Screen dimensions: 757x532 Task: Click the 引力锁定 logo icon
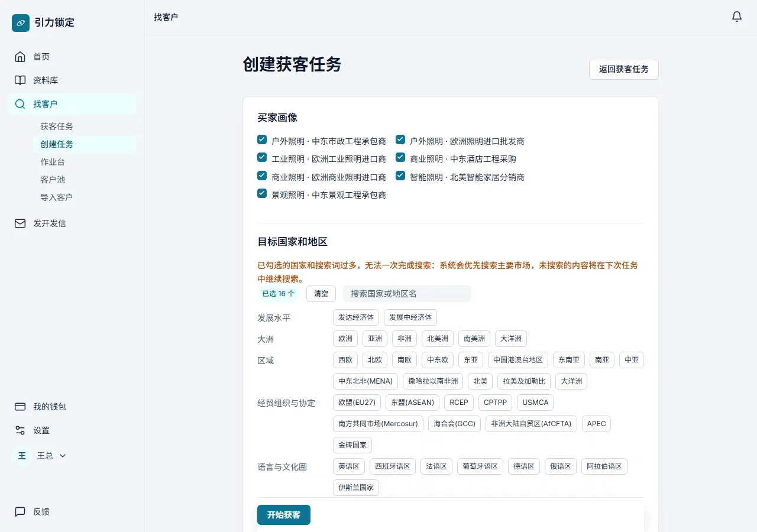pyautogui.click(x=21, y=23)
